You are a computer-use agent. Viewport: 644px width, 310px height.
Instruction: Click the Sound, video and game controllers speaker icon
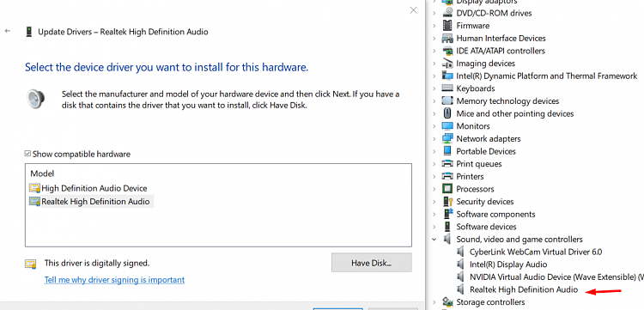[x=447, y=240]
